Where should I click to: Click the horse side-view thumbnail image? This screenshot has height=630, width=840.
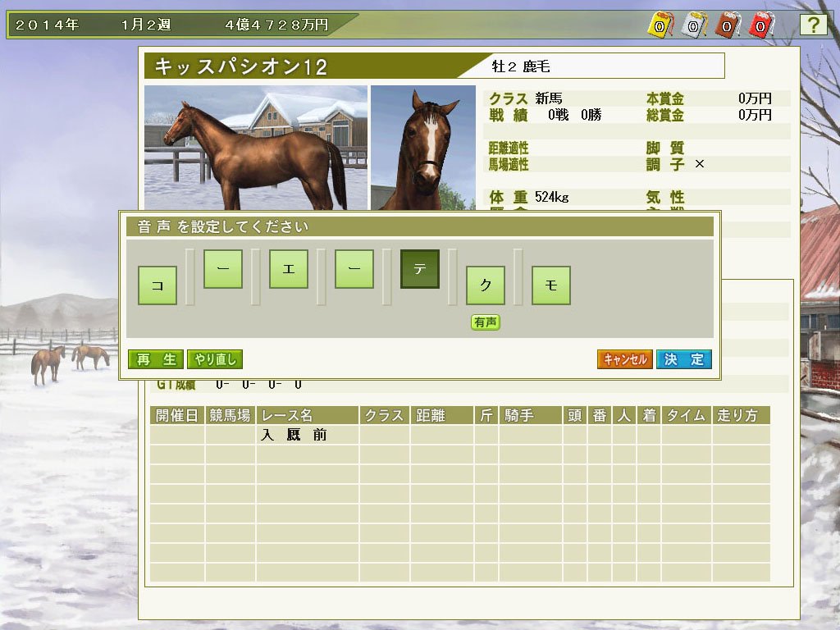(256, 148)
